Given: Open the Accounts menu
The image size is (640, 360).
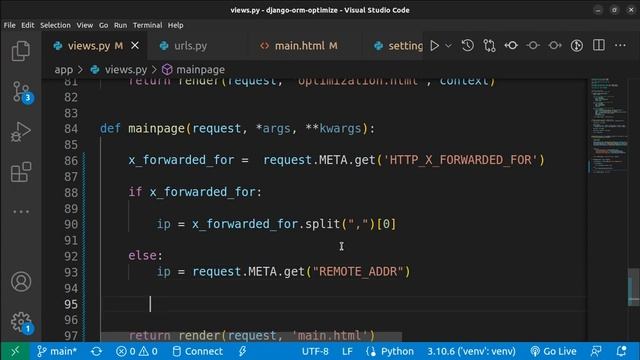Looking at the screenshot, I should (x=21, y=282).
